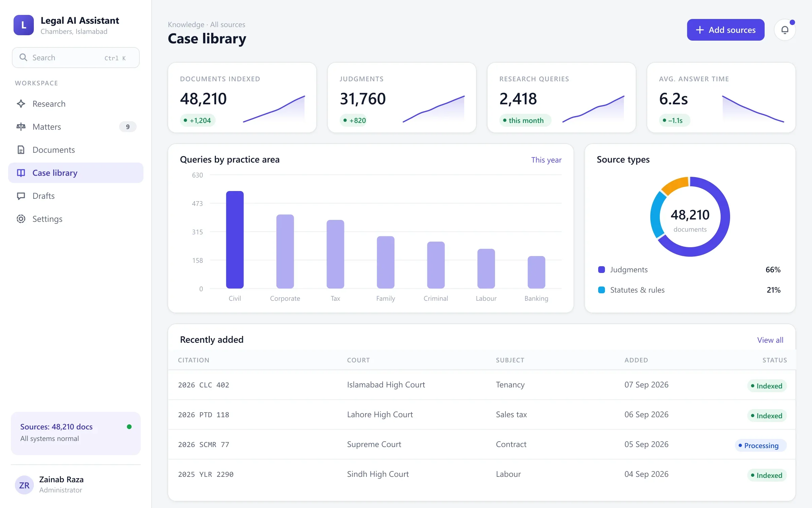This screenshot has height=508, width=812.
Task: Click the CITATION column header
Action: [x=194, y=360]
